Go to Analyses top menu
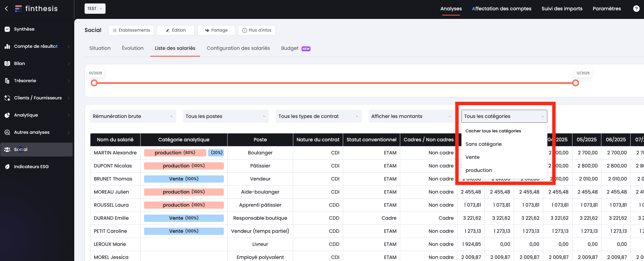644x261 pixels. tap(451, 9)
